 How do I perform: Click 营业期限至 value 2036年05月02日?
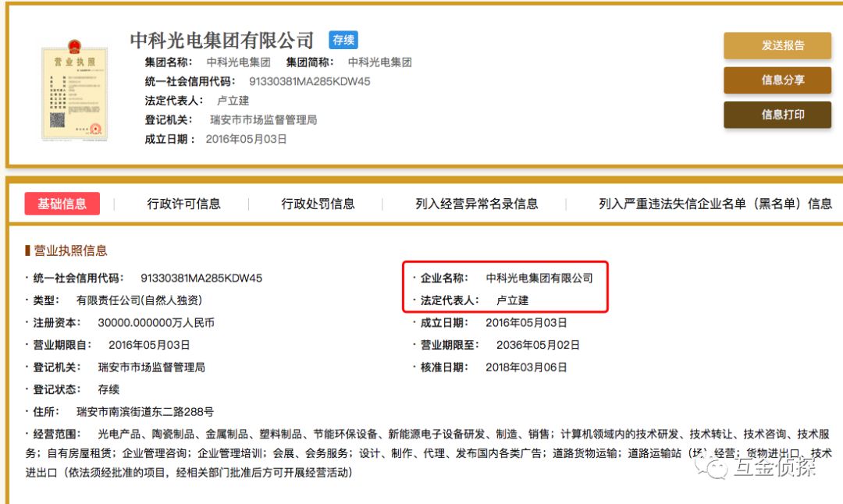(x=538, y=345)
